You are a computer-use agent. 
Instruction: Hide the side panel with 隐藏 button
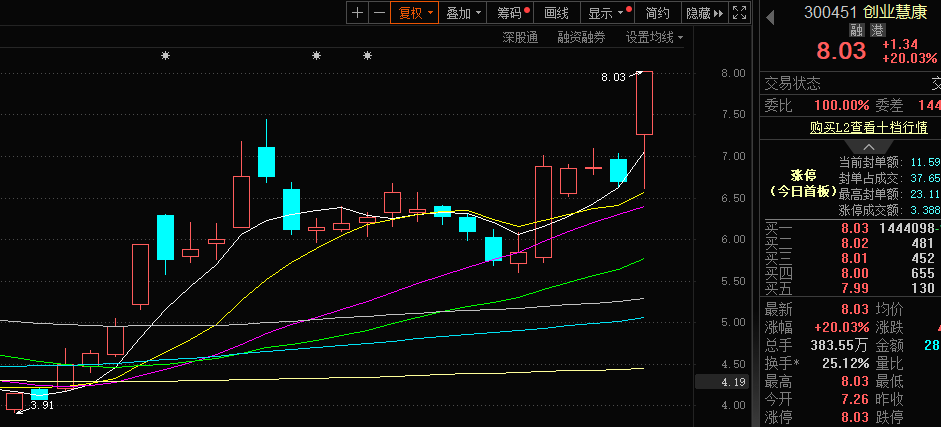tap(703, 13)
